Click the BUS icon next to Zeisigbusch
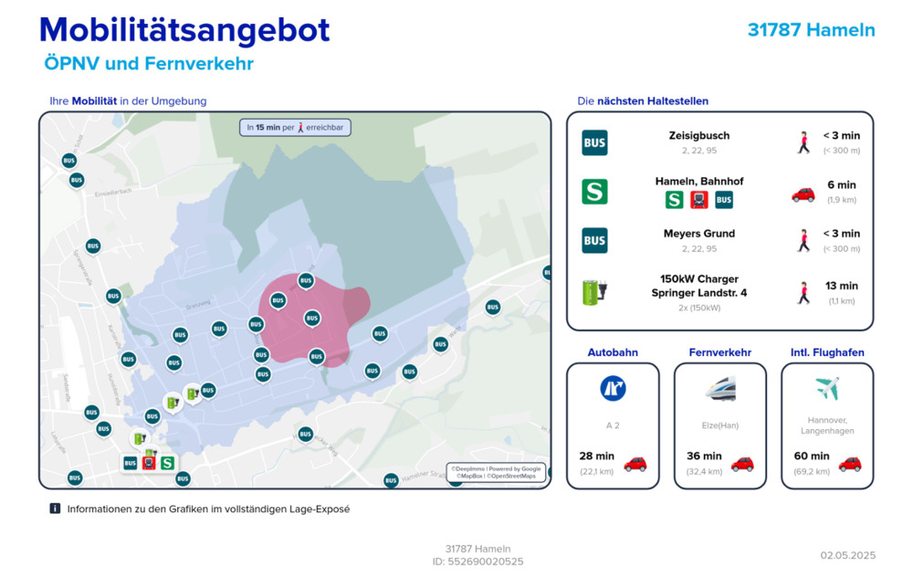The height and width of the screenshot is (588, 913). [x=594, y=142]
